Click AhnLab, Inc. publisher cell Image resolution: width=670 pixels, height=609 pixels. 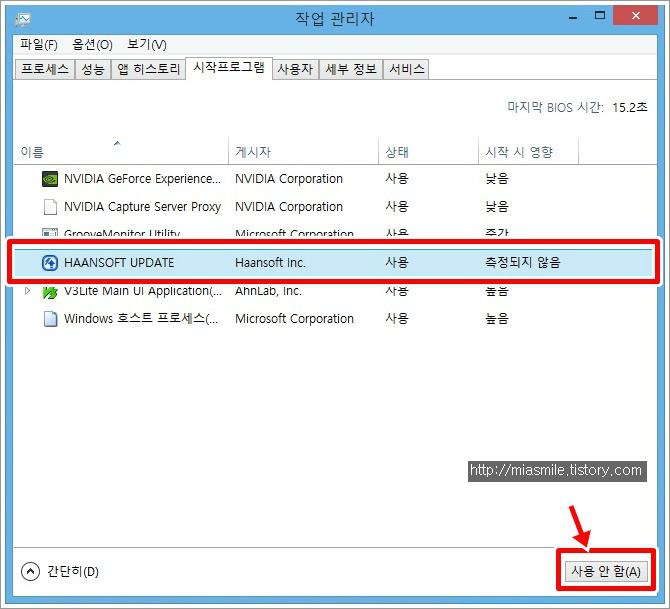click(x=268, y=291)
